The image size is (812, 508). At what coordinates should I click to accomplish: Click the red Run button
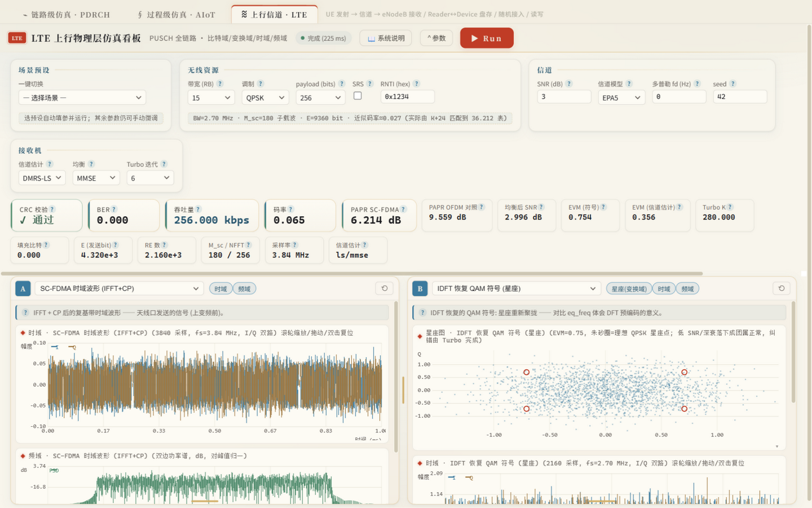pyautogui.click(x=487, y=38)
